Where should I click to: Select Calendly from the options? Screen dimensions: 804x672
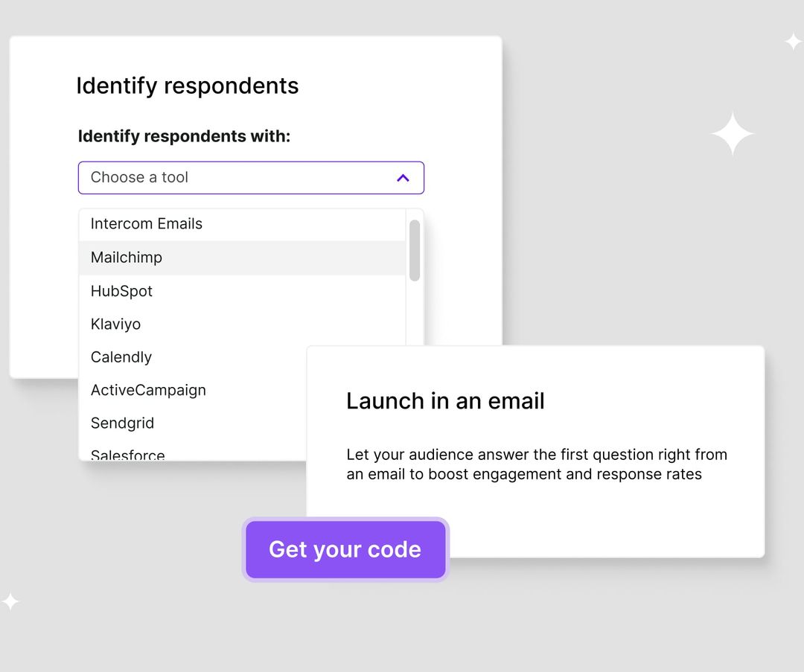coord(121,357)
